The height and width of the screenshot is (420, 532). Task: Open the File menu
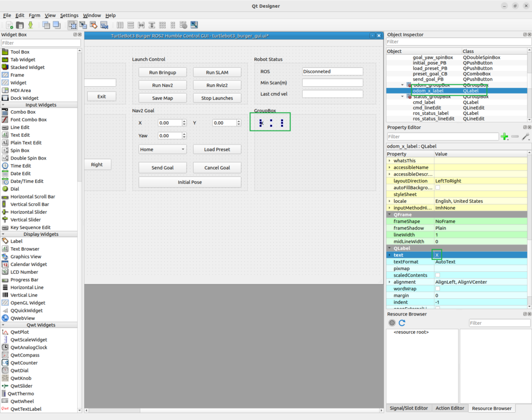click(7, 15)
